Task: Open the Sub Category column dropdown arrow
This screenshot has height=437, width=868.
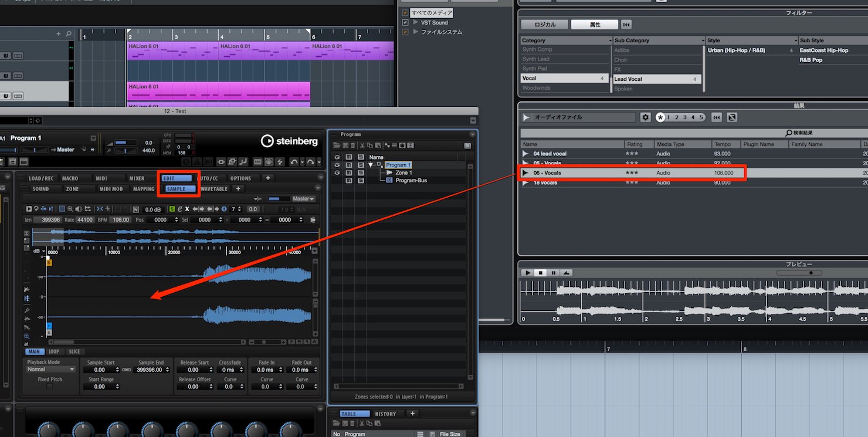Action: (703, 40)
